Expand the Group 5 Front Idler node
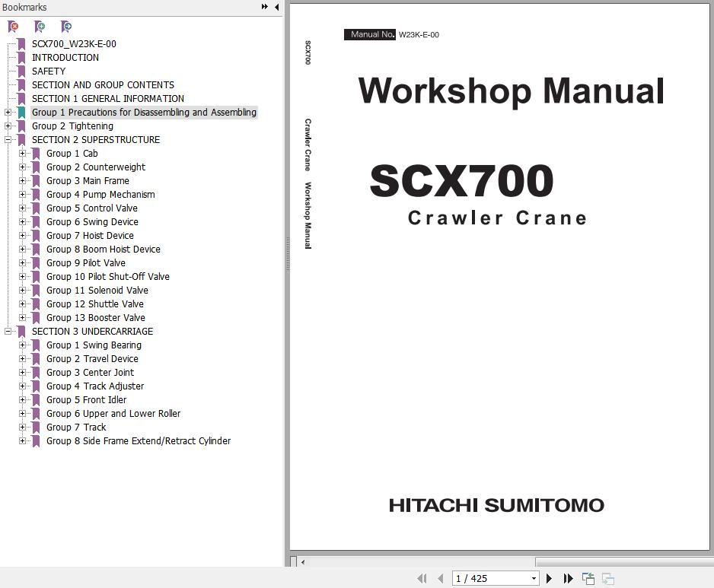Image resolution: width=714 pixels, height=588 pixels. (22, 399)
